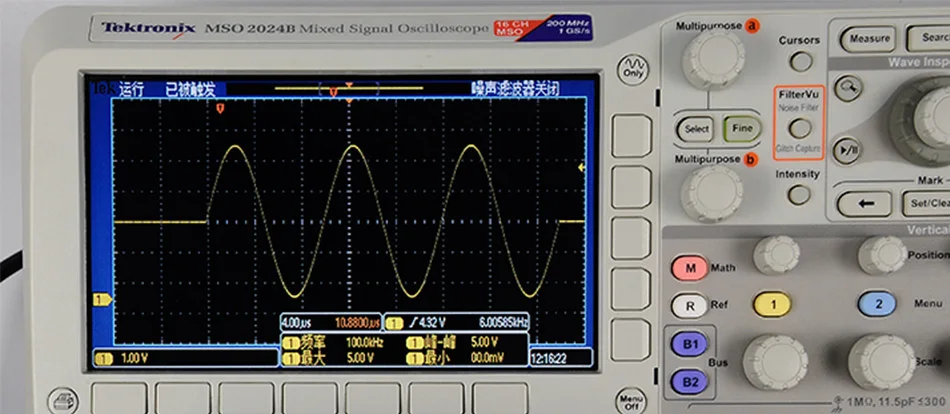Toggle the FilterVu noise filter button

(800, 128)
